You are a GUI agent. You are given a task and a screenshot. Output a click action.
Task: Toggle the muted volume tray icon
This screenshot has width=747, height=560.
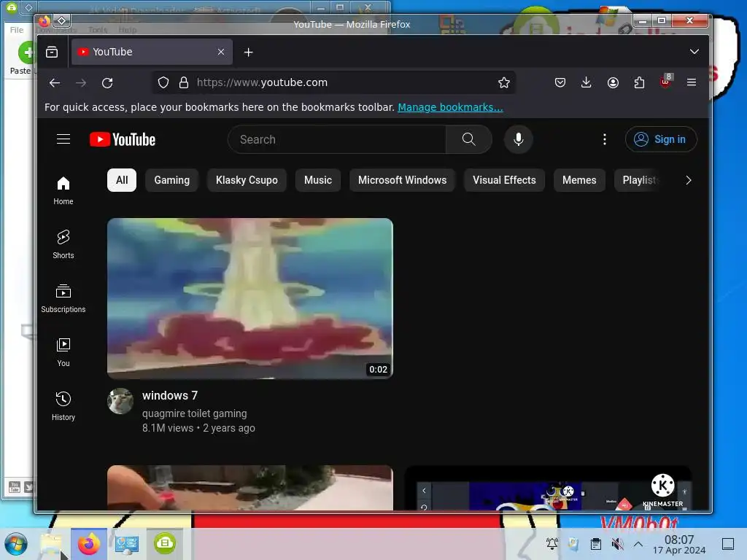[x=617, y=544]
